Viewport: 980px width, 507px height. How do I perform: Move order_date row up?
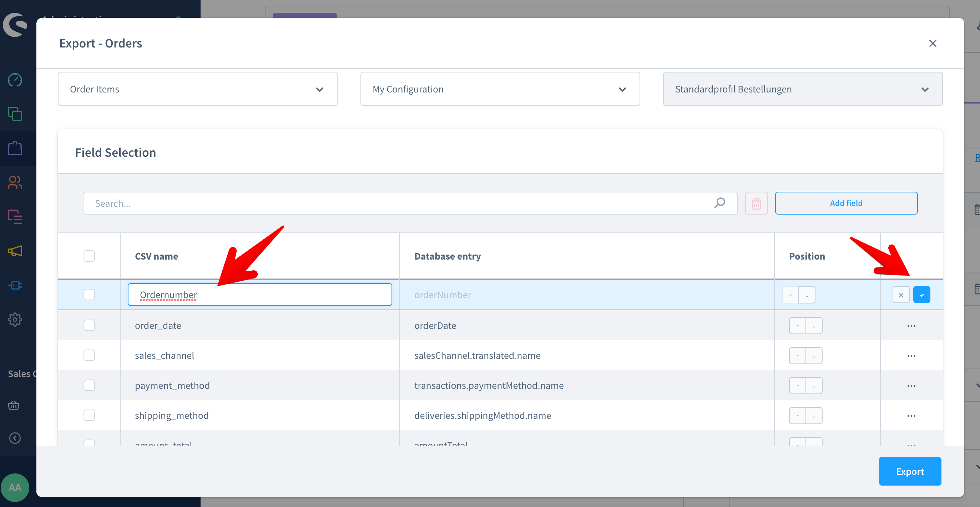[x=797, y=326]
